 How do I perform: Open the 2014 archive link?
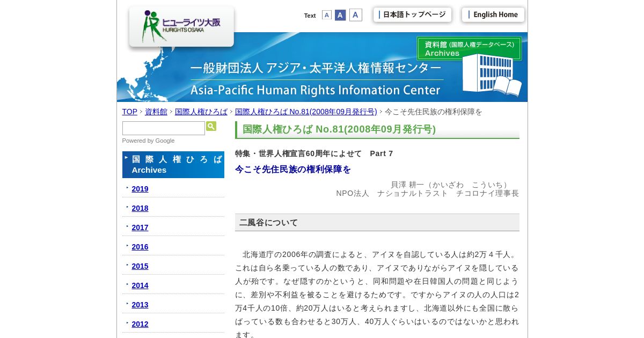click(x=140, y=285)
